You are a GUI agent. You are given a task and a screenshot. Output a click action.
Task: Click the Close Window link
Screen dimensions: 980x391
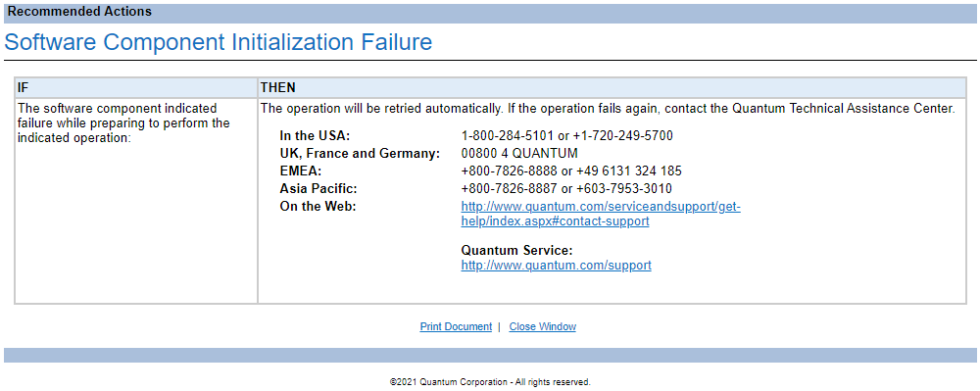(x=543, y=326)
